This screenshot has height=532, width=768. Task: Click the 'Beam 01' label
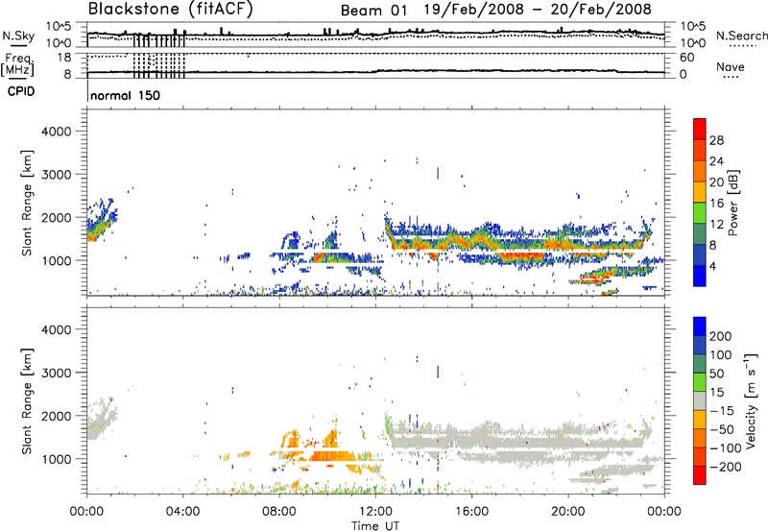373,11
